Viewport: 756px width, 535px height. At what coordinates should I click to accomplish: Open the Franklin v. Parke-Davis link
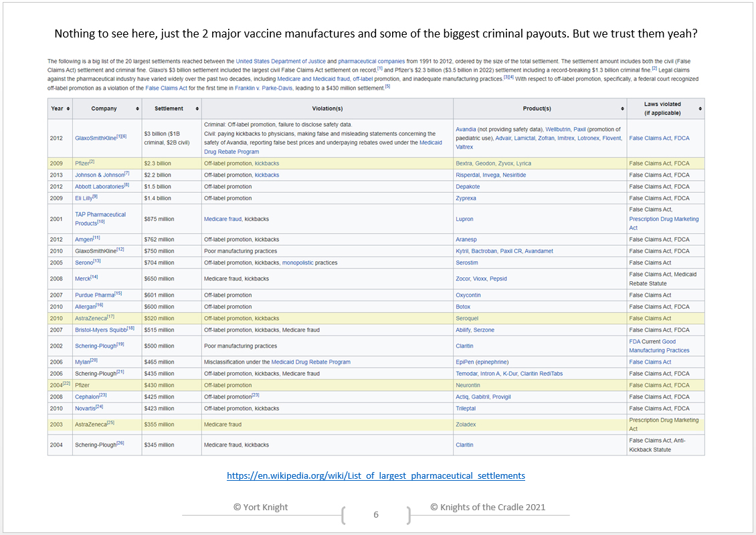tap(263, 88)
